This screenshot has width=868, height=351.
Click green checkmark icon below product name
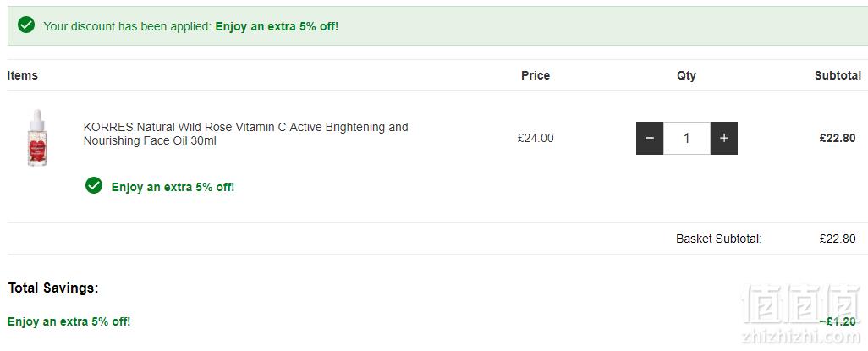click(x=94, y=185)
